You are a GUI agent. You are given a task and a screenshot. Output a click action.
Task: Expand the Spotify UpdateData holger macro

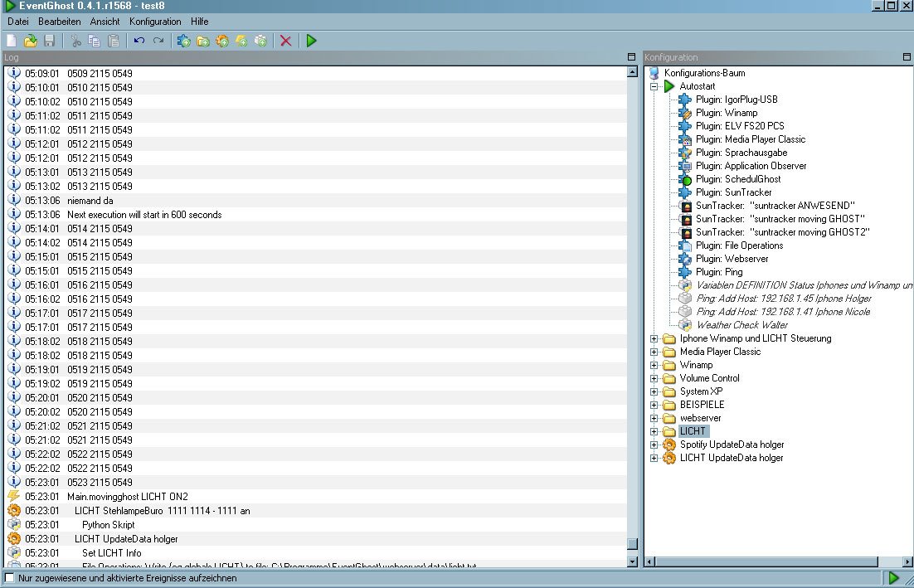654,445
